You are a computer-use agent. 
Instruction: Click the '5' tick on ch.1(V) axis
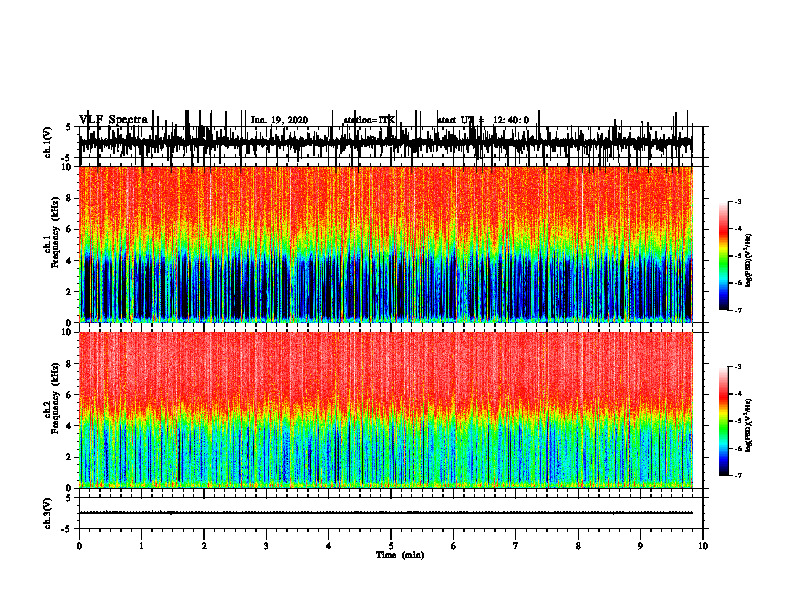68,127
